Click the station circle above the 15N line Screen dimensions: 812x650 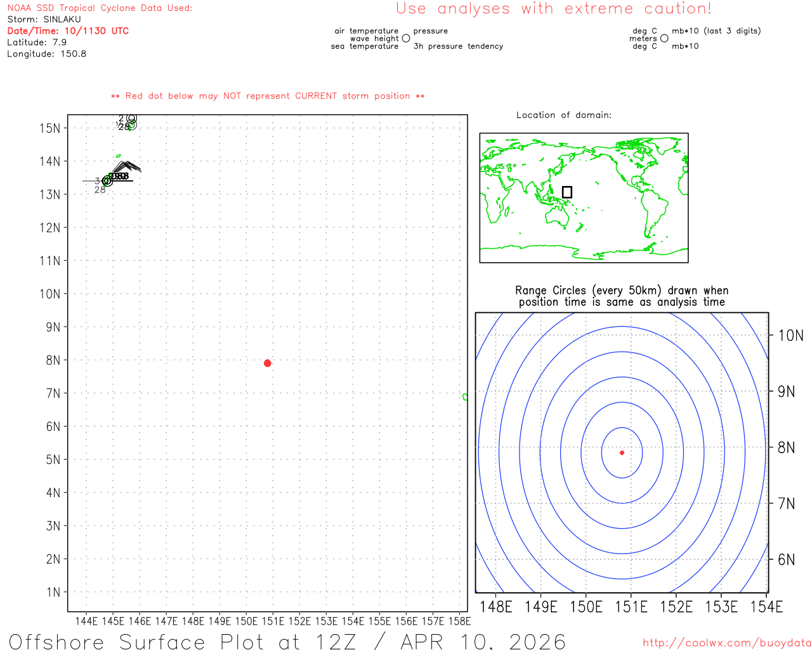(131, 119)
